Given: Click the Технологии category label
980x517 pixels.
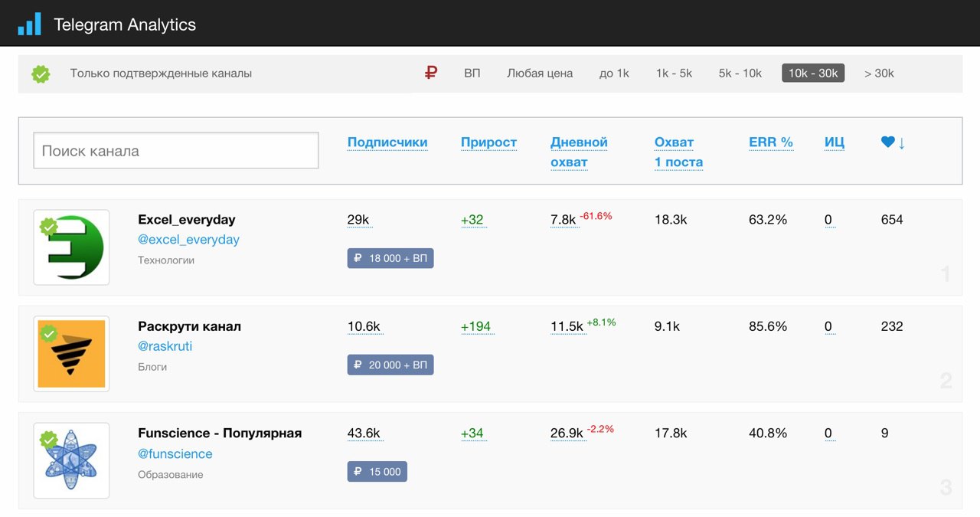Looking at the screenshot, I should (166, 260).
